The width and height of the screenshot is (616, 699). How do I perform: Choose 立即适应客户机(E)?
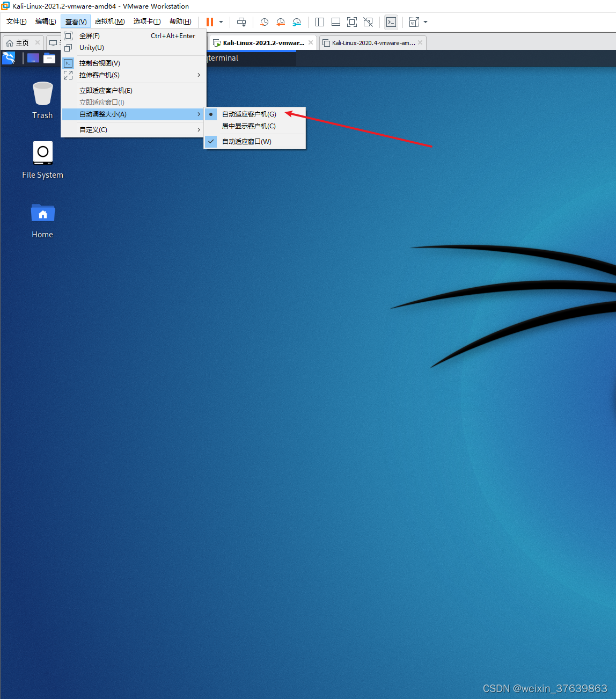click(x=134, y=91)
